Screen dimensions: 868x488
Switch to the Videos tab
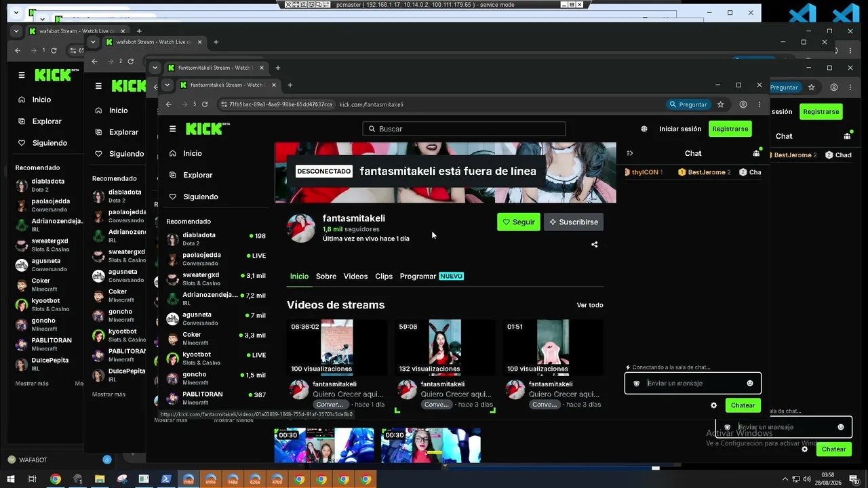pyautogui.click(x=355, y=277)
